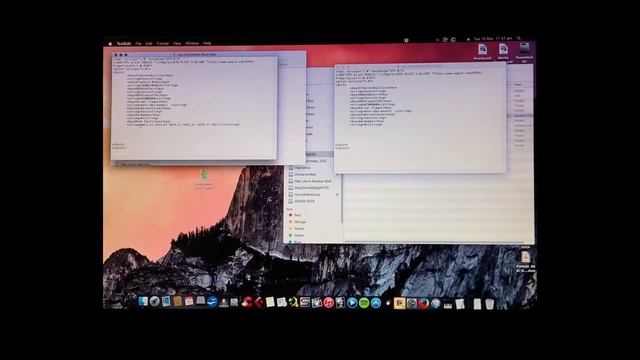
Task: Open the TextEdit application menu
Action: pos(124,43)
